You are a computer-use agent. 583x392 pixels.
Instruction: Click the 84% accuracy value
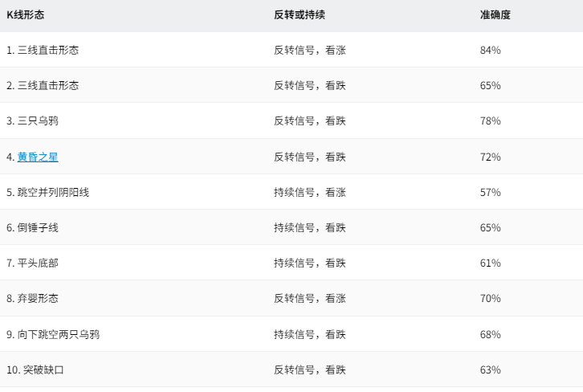click(490, 51)
